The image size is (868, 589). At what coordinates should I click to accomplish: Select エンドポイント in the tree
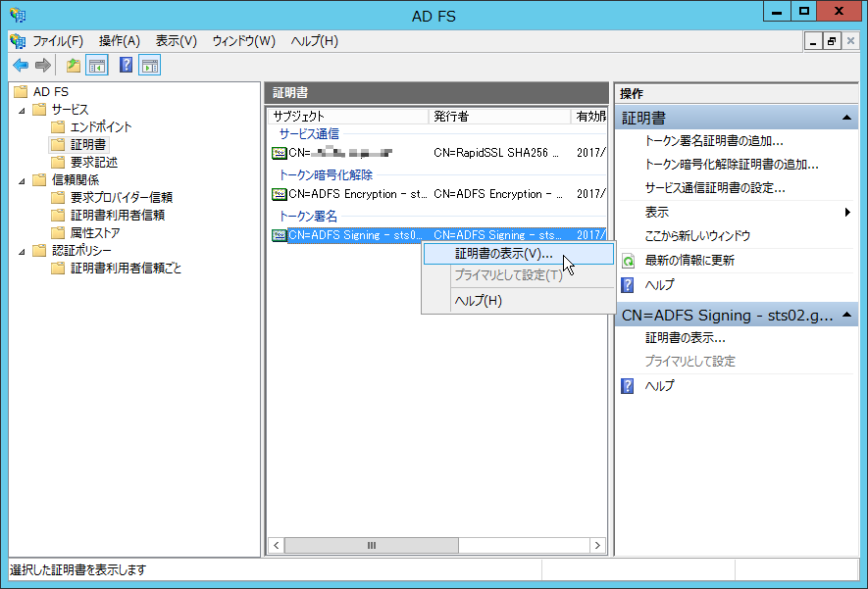tap(101, 126)
